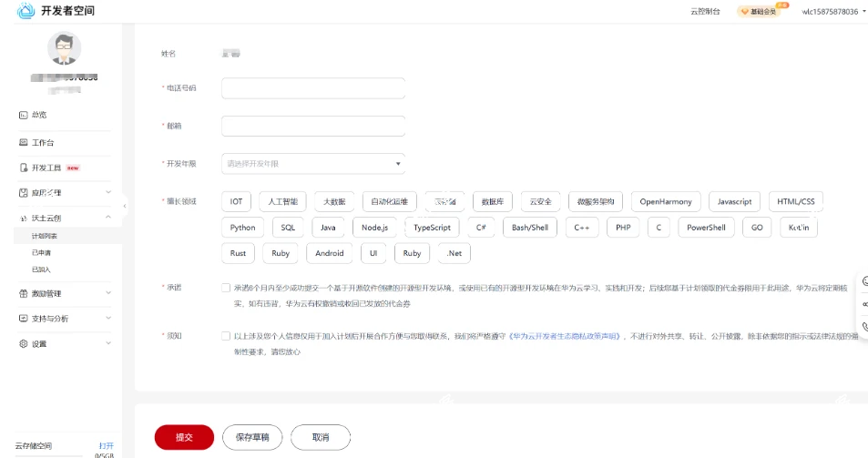Toggle the 自动化运维 skill tag
The image size is (868, 458).
pos(390,201)
